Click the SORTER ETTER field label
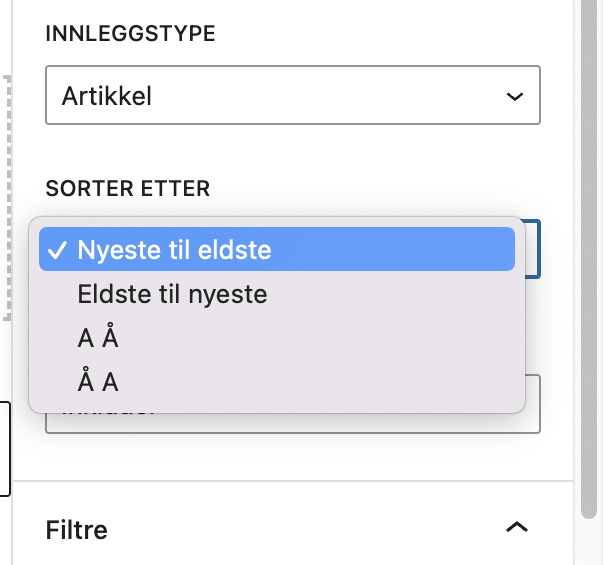Viewport: 603px width, 565px height. (x=127, y=188)
